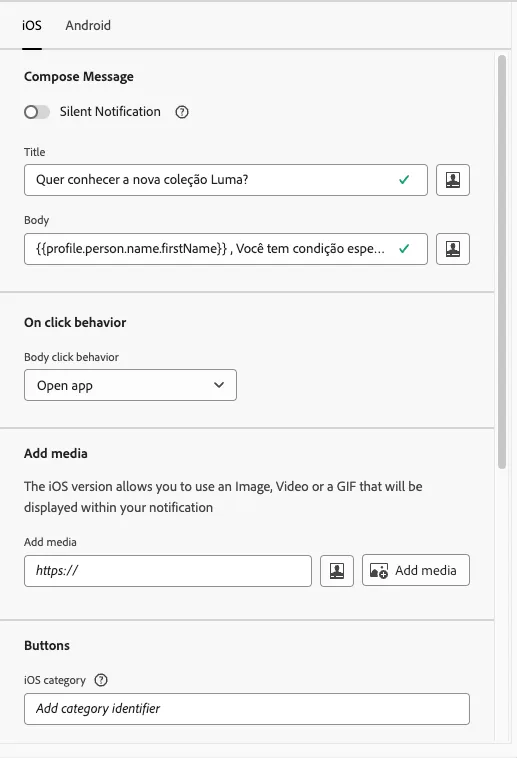Switch to the iOS tab
This screenshot has width=517, height=758.
tap(32, 25)
